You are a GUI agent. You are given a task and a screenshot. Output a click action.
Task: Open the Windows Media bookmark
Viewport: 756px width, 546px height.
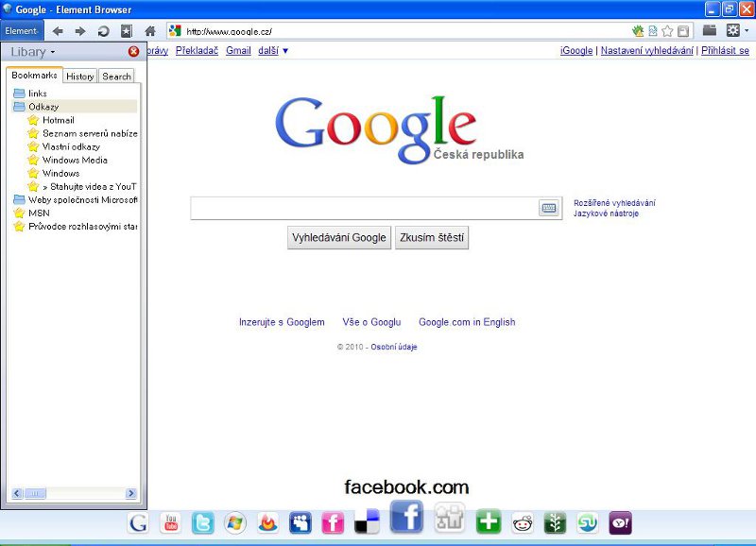[x=67, y=160]
